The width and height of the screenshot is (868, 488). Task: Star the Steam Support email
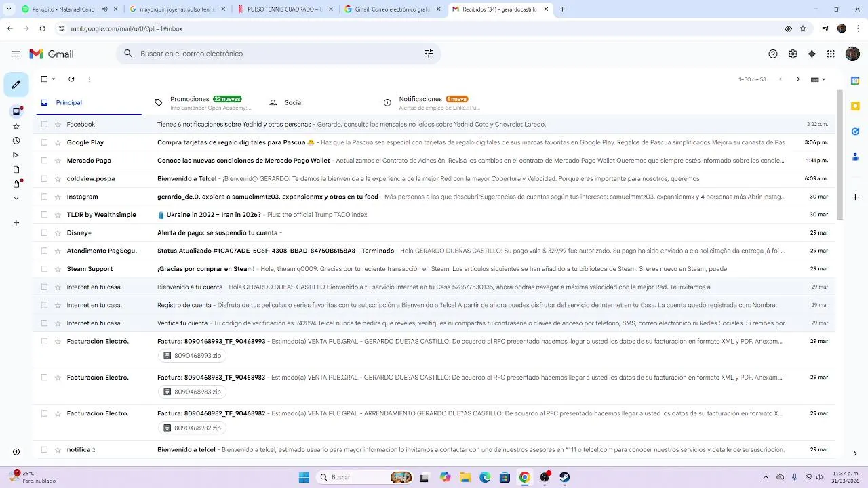[x=58, y=269]
